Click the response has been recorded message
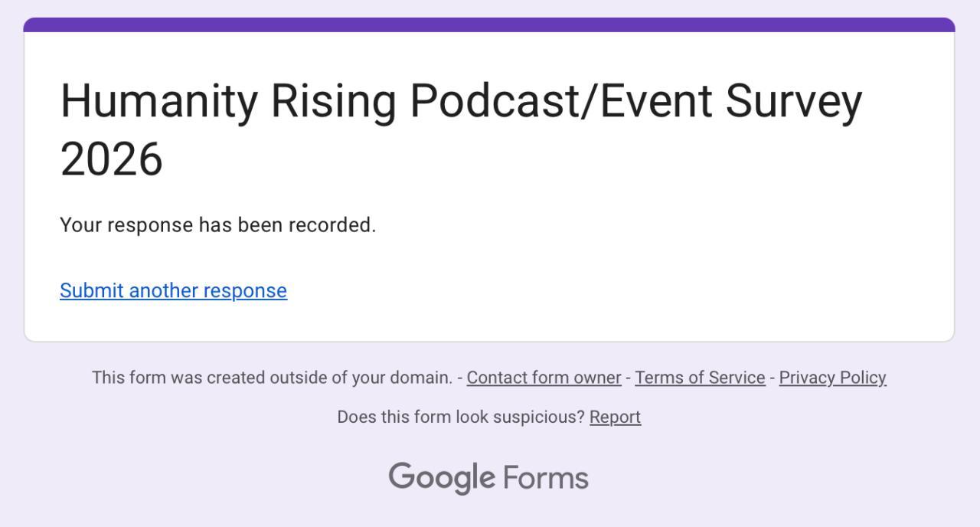 coord(217,225)
